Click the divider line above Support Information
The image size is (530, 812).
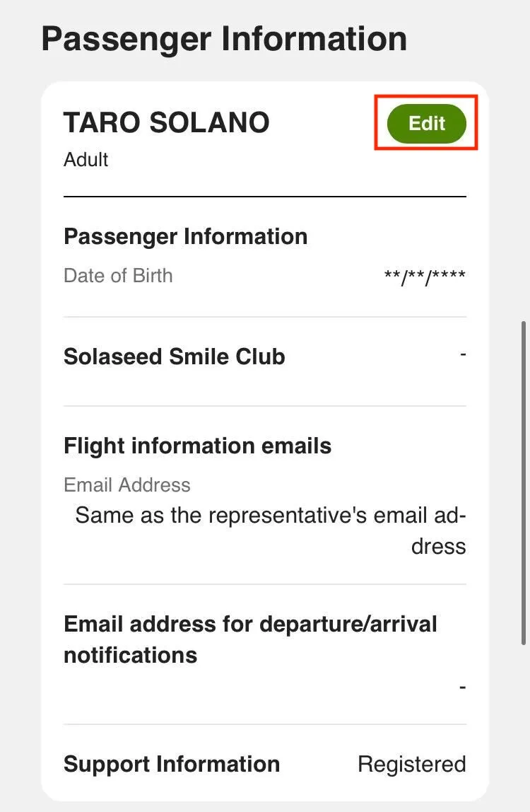(265, 724)
